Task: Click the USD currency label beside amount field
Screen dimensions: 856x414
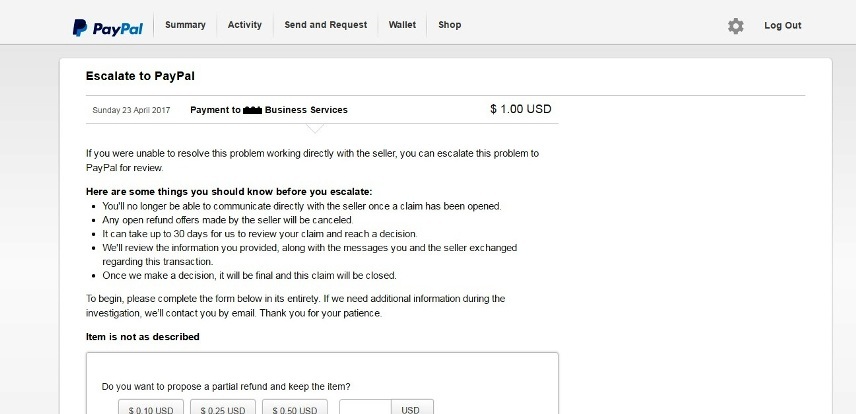Action: coord(413,407)
